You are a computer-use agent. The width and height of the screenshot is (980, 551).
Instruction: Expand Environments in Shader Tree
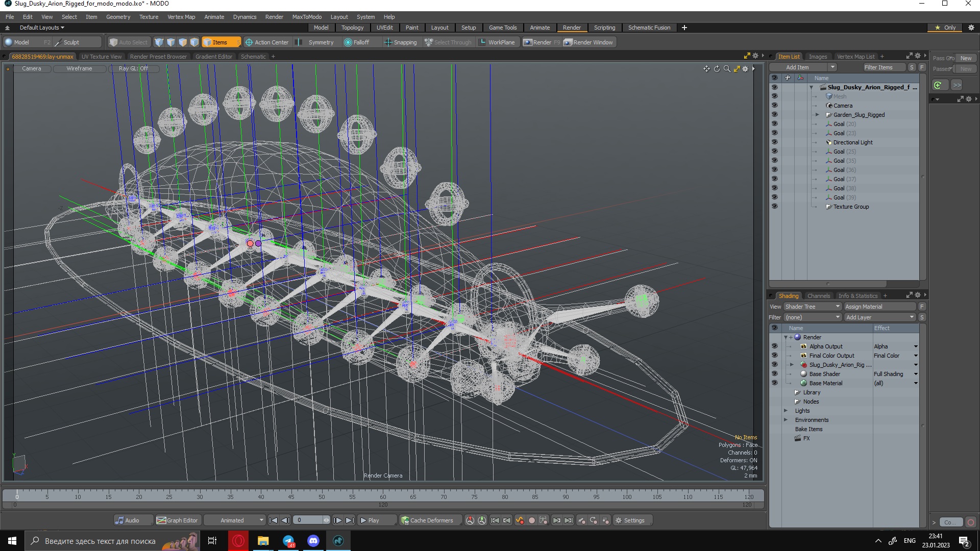[786, 420]
